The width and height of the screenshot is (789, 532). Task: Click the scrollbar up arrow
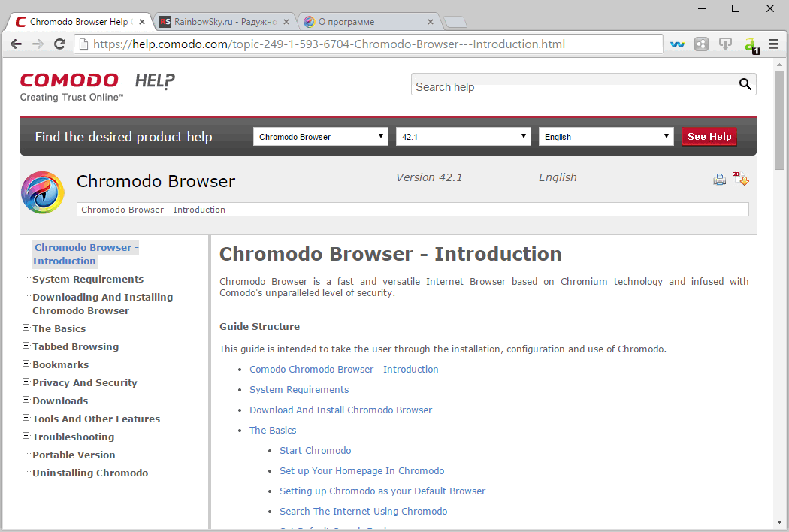coord(779,65)
